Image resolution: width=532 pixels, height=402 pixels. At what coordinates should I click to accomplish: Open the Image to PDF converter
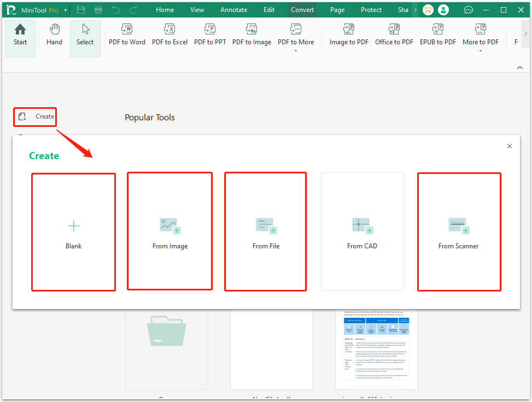[348, 34]
